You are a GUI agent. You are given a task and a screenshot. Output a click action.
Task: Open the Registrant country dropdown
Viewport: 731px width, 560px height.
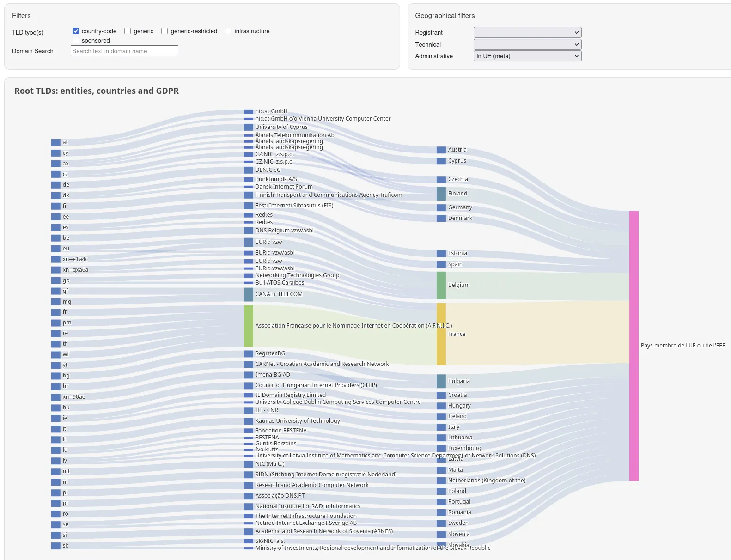tap(527, 32)
